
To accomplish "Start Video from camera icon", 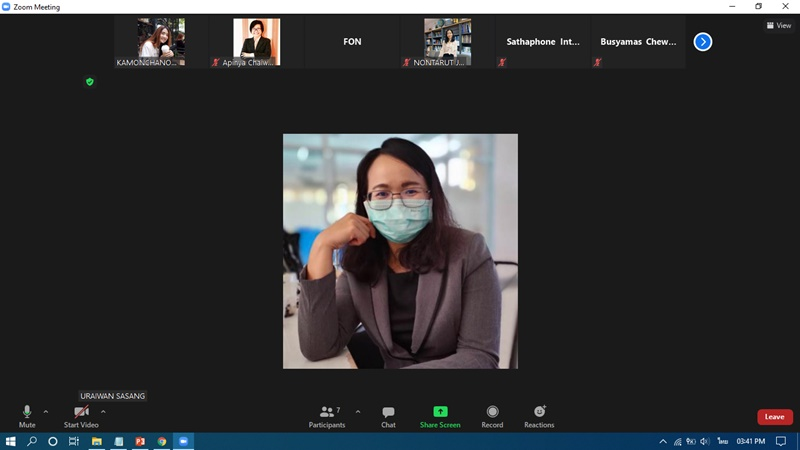I will pyautogui.click(x=81, y=413).
